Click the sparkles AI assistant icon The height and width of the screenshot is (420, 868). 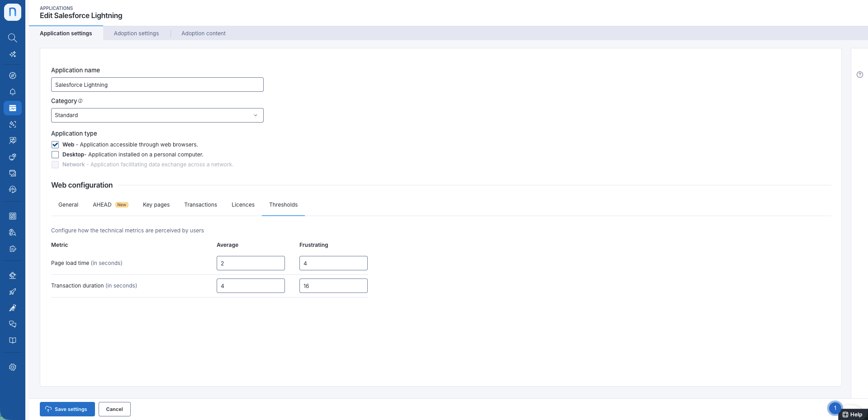[x=13, y=54]
